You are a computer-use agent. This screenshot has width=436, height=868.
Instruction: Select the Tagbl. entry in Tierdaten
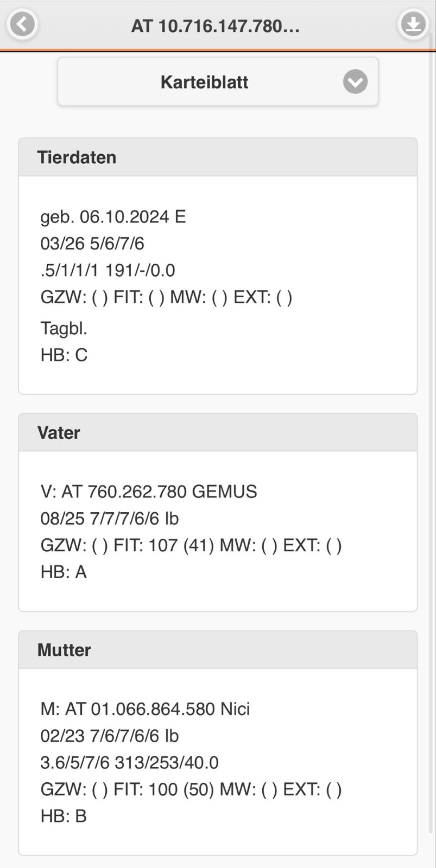coord(64,328)
